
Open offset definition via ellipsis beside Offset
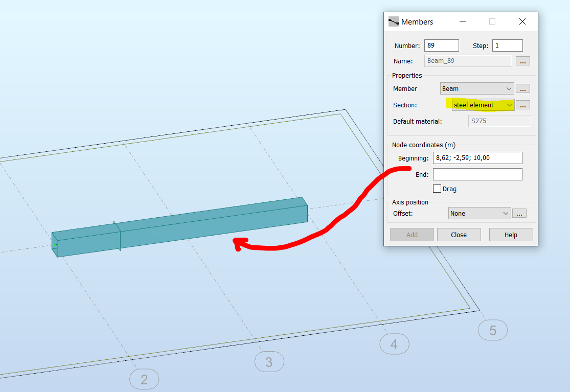tap(519, 213)
